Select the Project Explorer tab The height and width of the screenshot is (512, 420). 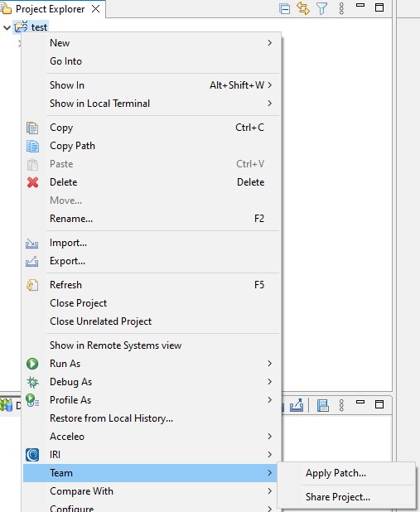click(x=51, y=9)
